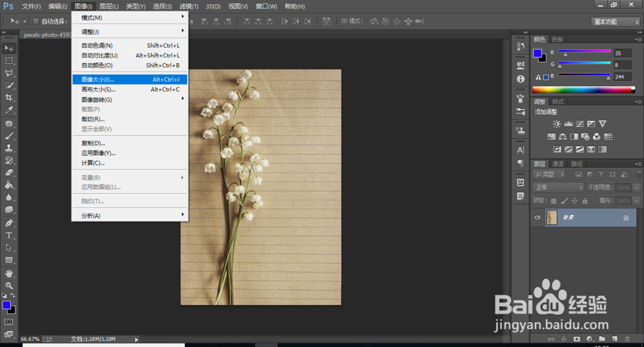This screenshot has height=347, width=644.
Task: Toggle lock position icon
Action: [x=574, y=201]
